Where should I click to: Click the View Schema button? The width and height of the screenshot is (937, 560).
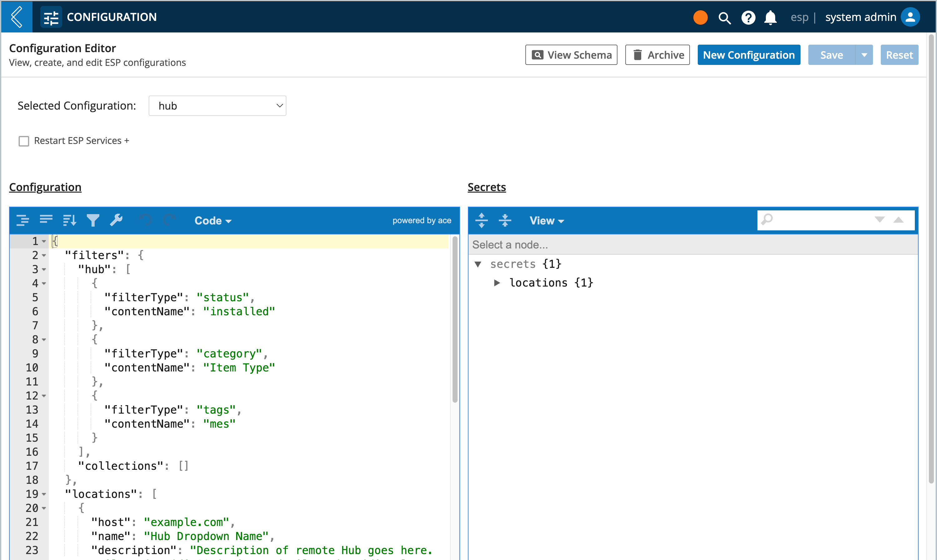(x=571, y=55)
